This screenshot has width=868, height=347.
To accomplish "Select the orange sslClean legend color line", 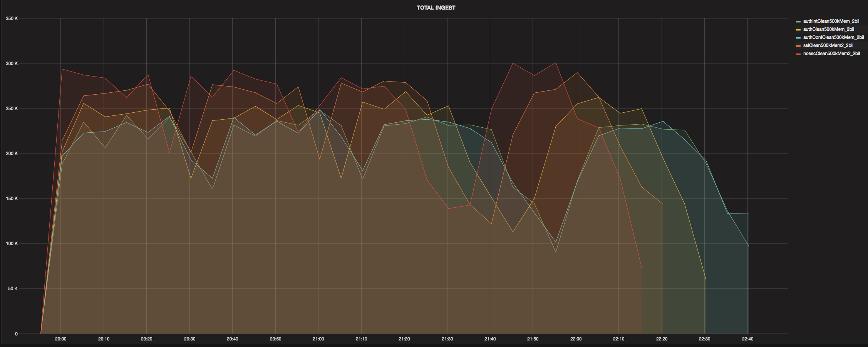I will (798, 46).
